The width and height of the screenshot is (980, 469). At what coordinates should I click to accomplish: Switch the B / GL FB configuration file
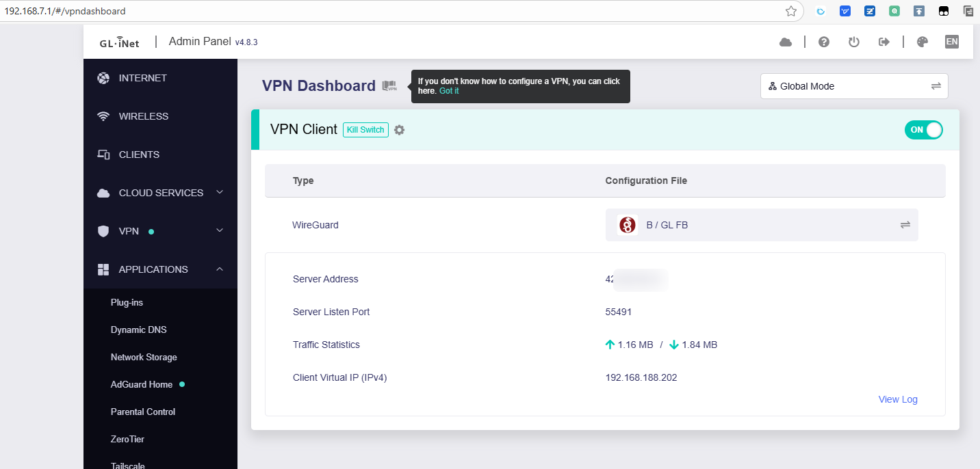click(x=905, y=225)
